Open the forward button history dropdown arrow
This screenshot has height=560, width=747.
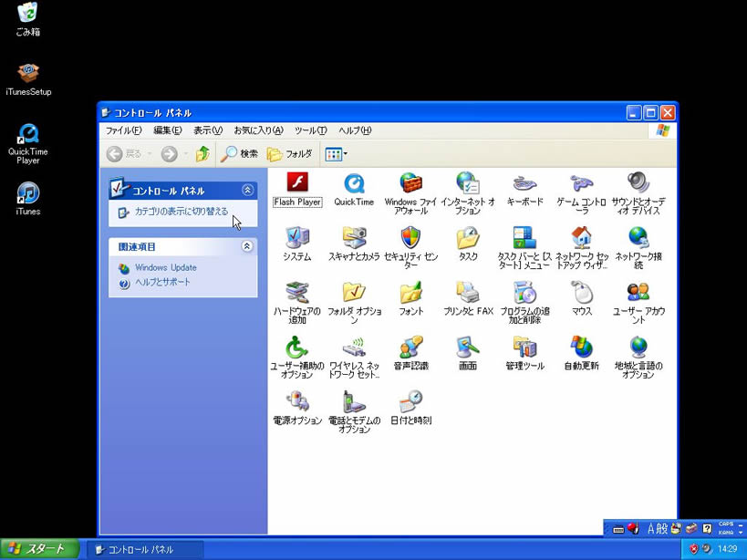pos(186,154)
